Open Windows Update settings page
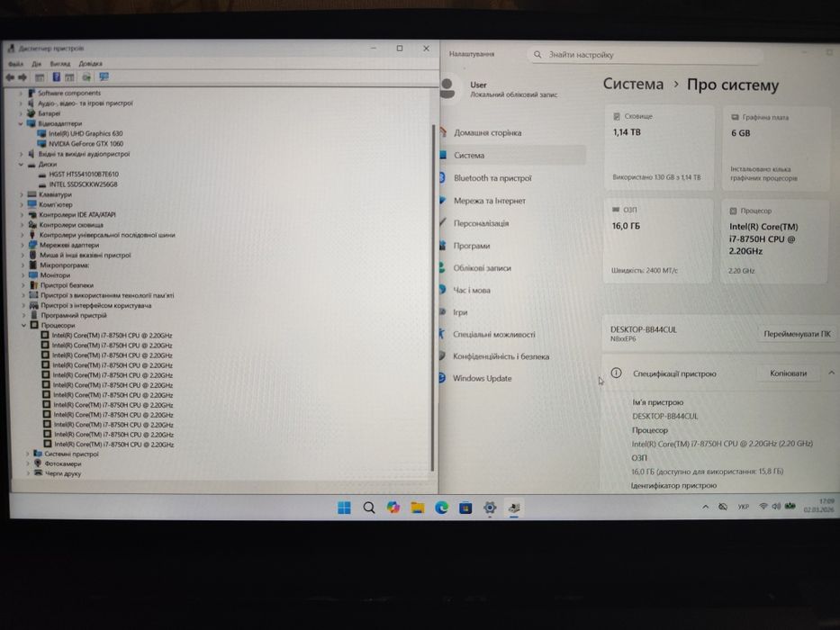 [x=483, y=378]
